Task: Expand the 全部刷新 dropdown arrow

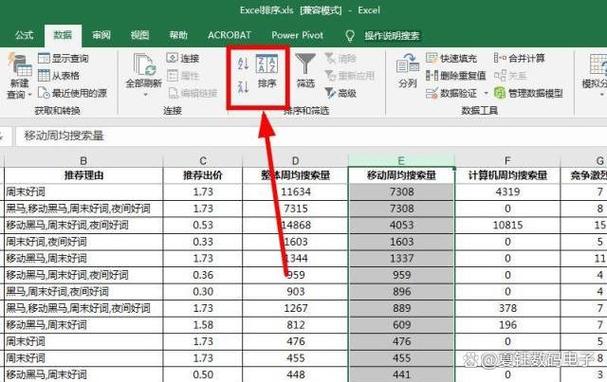Action: tap(145, 95)
